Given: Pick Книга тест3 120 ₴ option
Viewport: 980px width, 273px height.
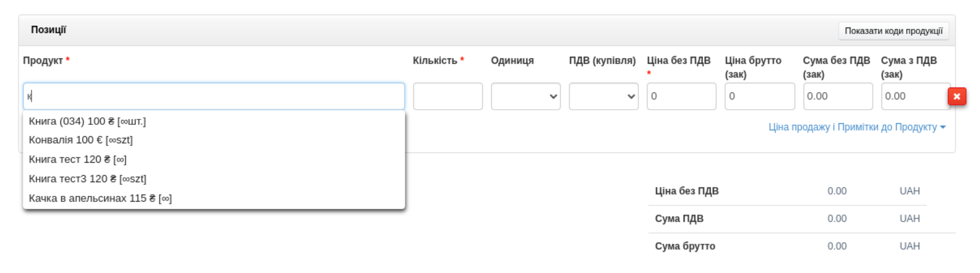Looking at the screenshot, I should click(x=87, y=179).
